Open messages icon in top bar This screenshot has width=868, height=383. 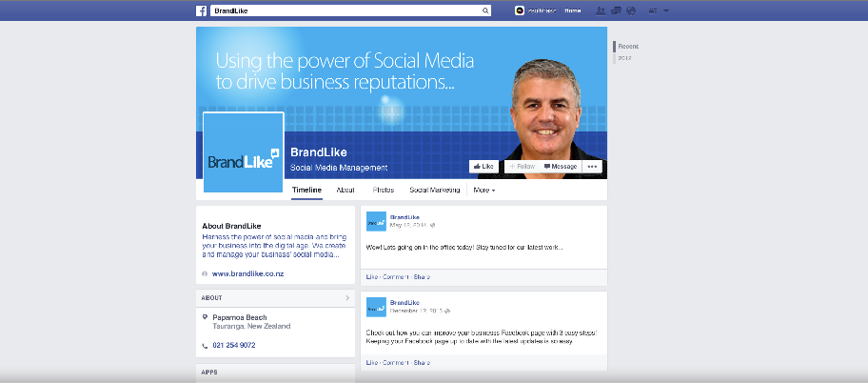[x=616, y=10]
